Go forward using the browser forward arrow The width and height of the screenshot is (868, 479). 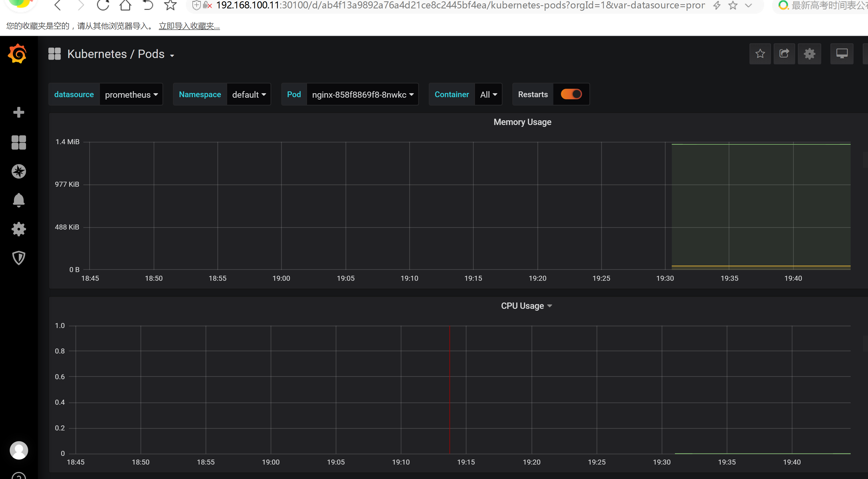click(80, 5)
